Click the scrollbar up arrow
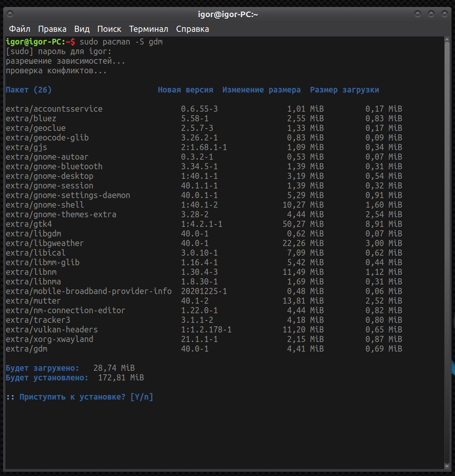The image size is (455, 476). [x=447, y=40]
